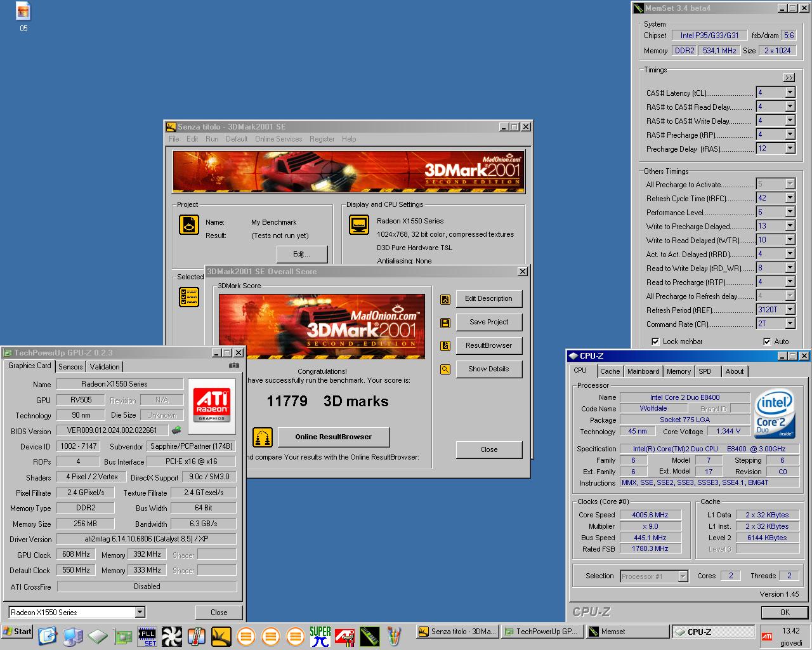Click floppy icon beside Save Project
The height and width of the screenshot is (650, 812).
tap(445, 322)
